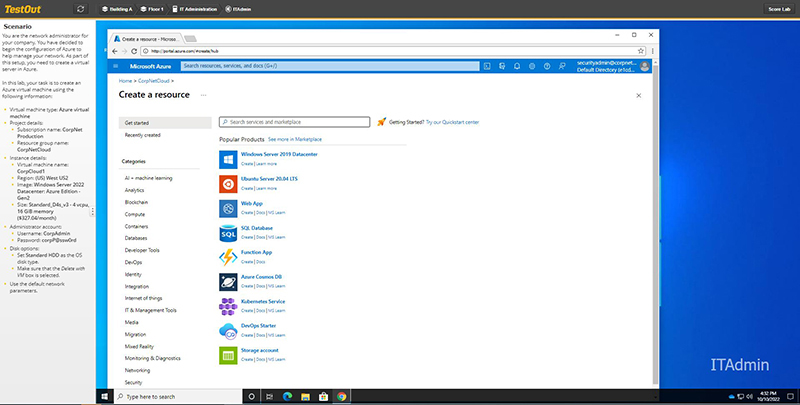
Task: Open the Azure feedback icon
Action: click(x=562, y=66)
